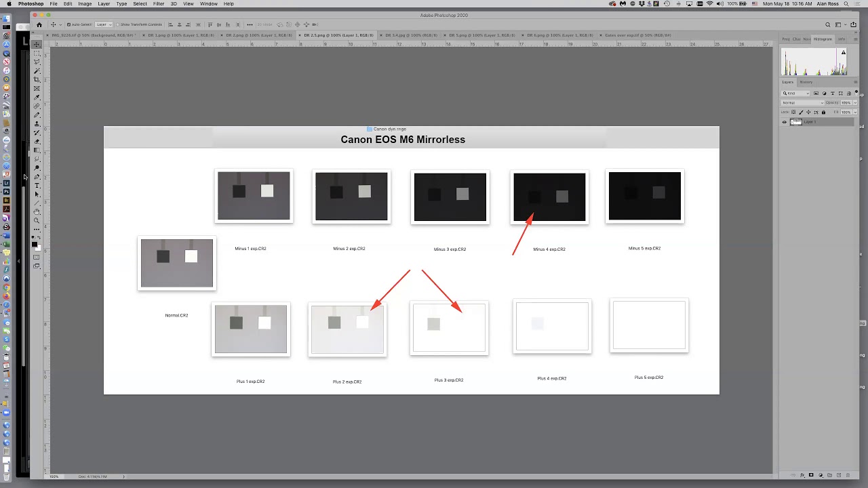Select the Layer 1 thumbnail
This screenshot has height=488, width=868.
pos(796,122)
